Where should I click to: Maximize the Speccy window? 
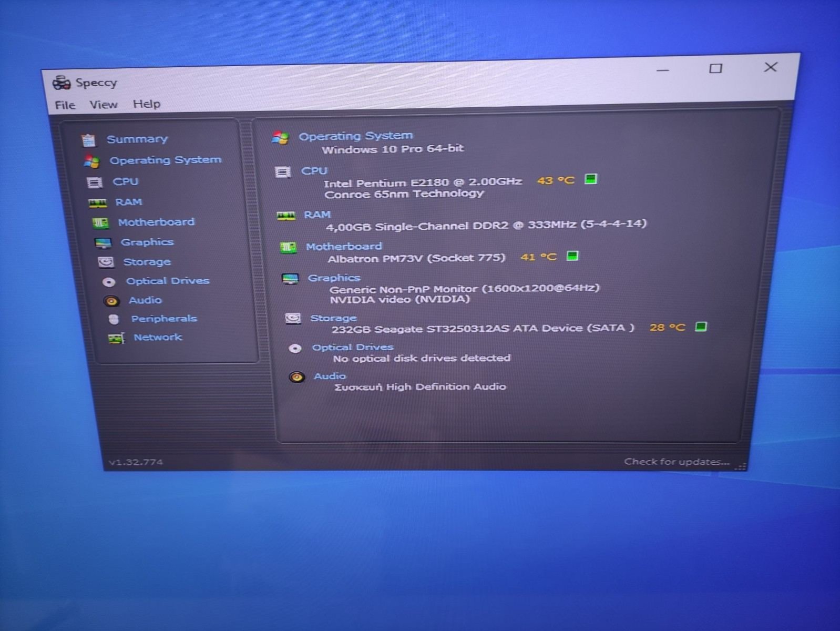pos(715,68)
